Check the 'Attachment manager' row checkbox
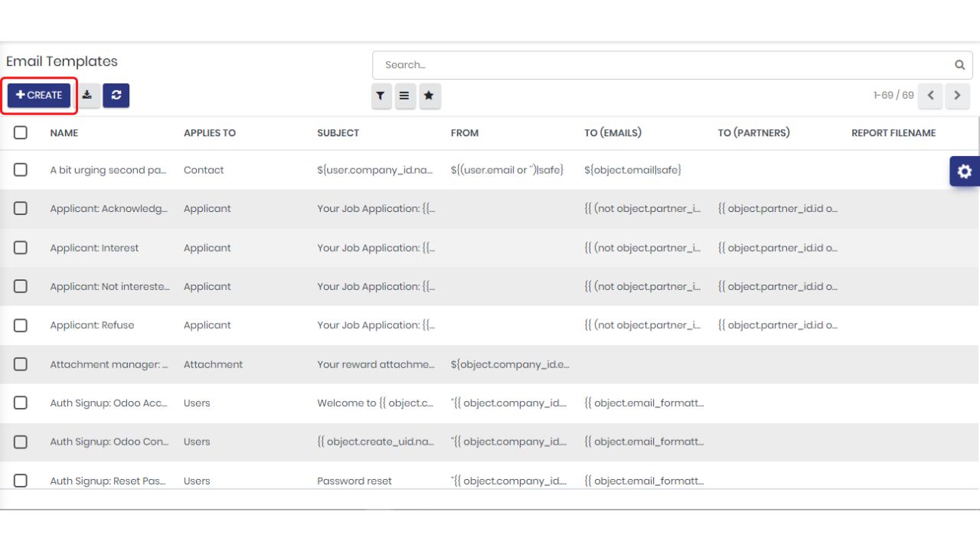This screenshot has width=980, height=551. [x=21, y=364]
